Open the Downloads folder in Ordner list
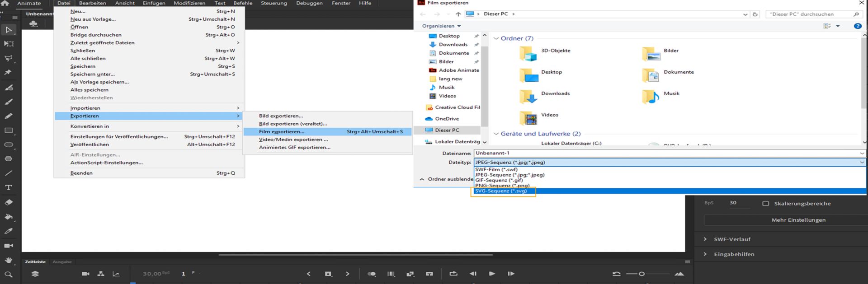 coord(545,96)
